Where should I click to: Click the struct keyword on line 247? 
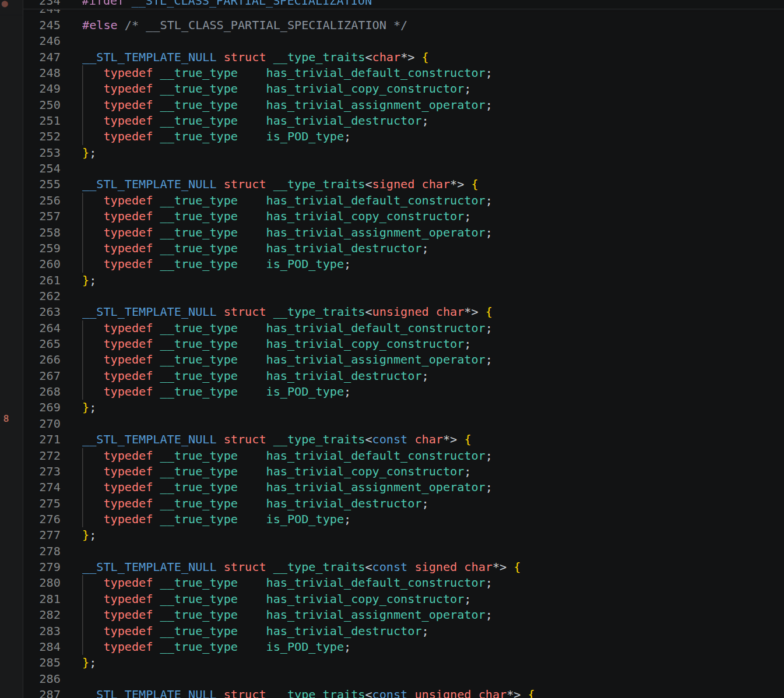point(245,57)
